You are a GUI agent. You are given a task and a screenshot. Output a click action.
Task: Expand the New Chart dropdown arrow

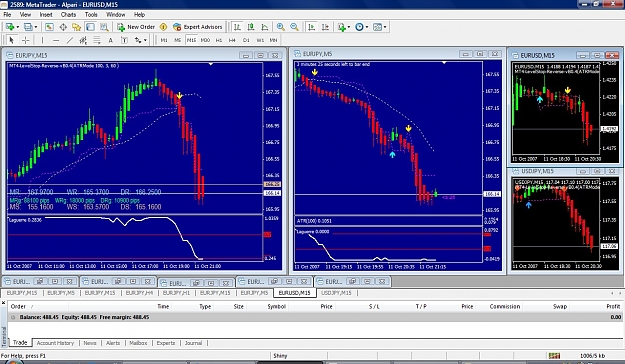click(x=18, y=27)
